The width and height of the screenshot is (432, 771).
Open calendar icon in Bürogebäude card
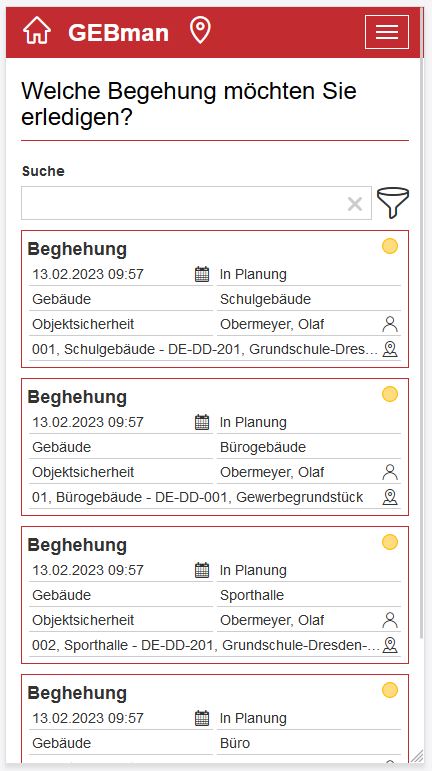(x=202, y=422)
